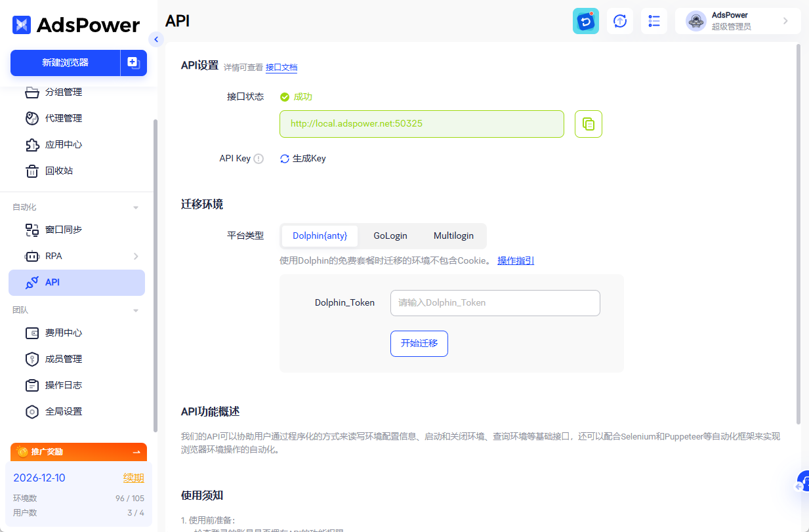Viewport: 809px width, 532px height.
Task: Click the 迁移环境 heading
Action: pos(202,205)
